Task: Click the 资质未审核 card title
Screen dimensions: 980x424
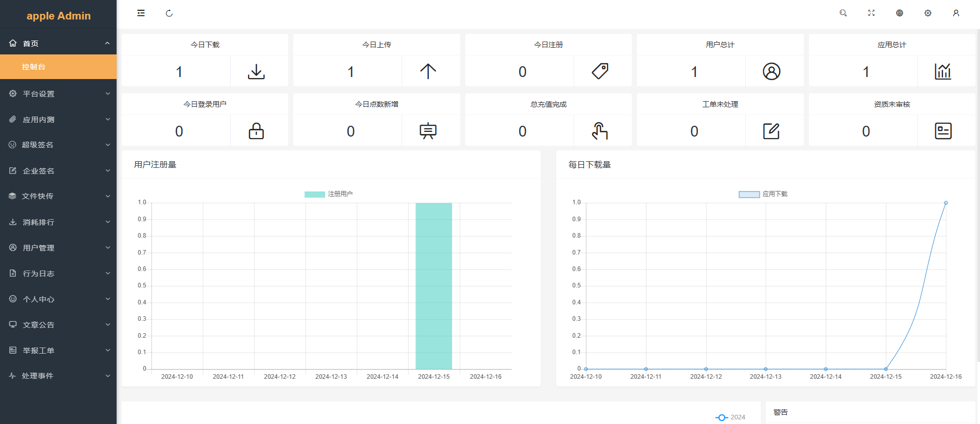Action: coord(892,104)
